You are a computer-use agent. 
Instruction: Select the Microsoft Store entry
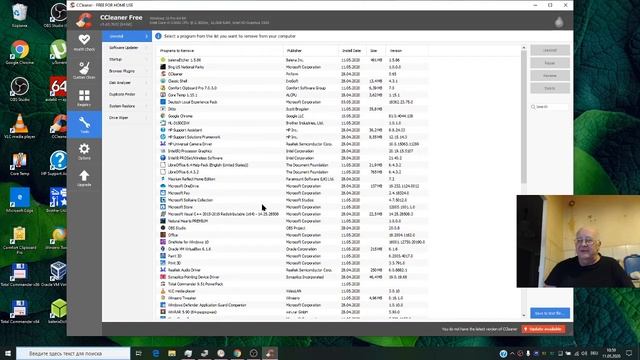[180, 207]
